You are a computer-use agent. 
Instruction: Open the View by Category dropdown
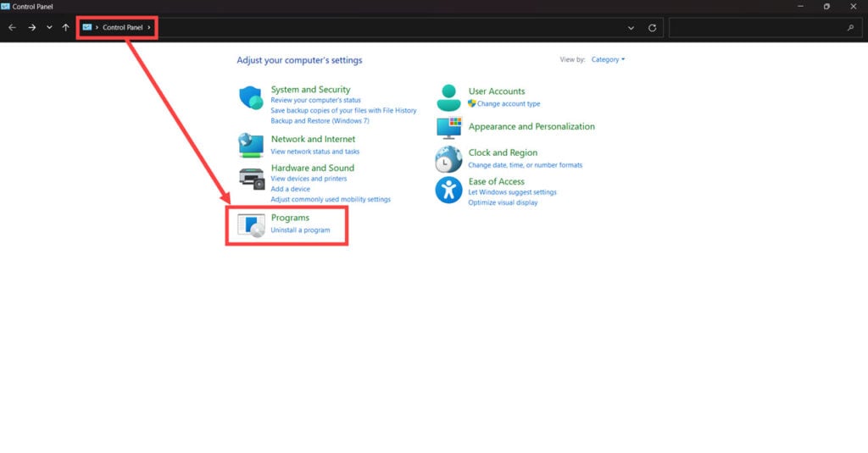pos(608,59)
